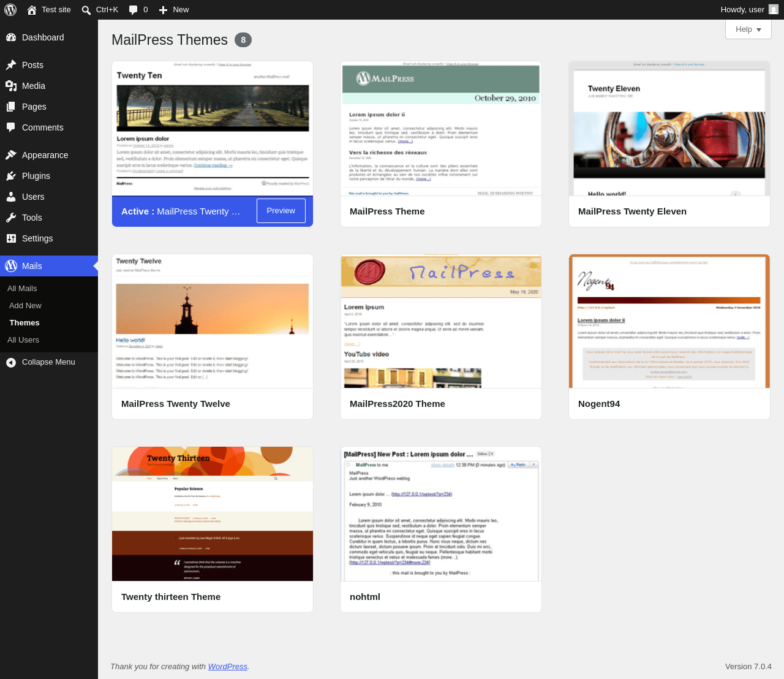Click Version 7.0.4 footer text
784x679 pixels.
748,667
